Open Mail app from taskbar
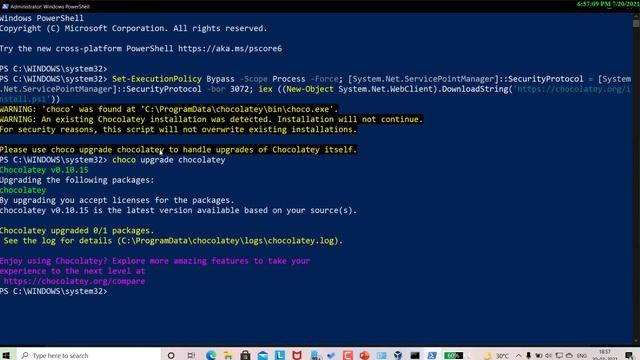 click(263, 355)
